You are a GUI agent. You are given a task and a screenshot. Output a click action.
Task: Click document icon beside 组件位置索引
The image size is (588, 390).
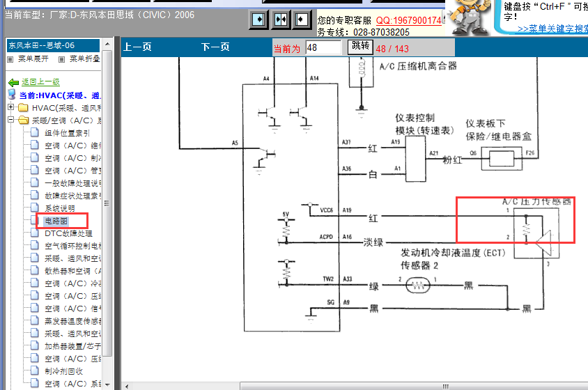[35, 132]
